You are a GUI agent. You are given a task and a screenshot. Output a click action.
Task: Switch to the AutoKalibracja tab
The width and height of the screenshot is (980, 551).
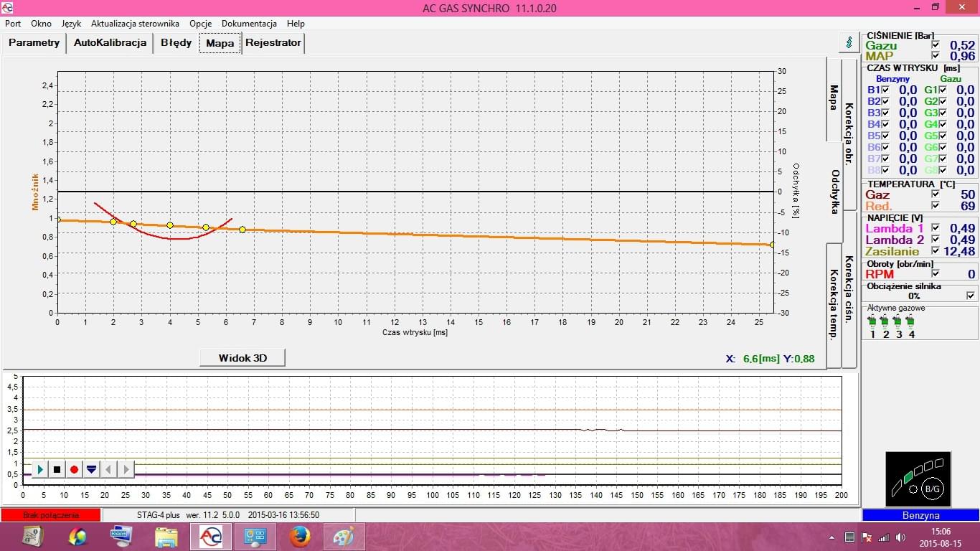[110, 43]
